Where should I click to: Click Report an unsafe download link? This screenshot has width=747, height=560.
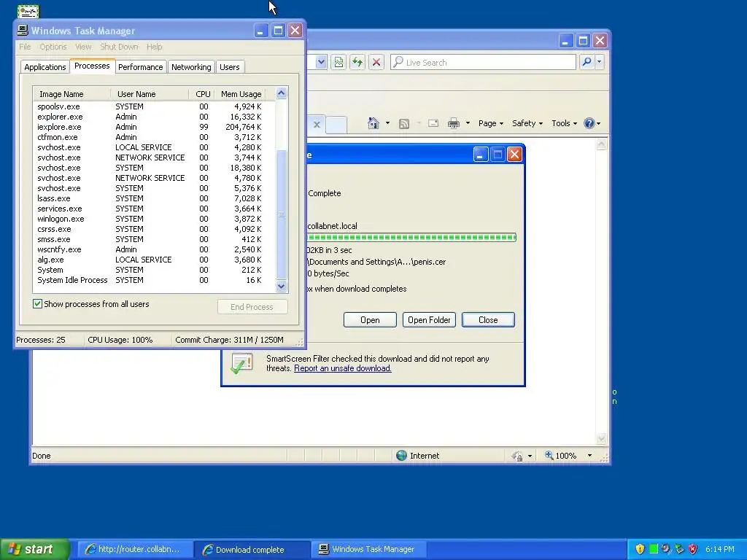(x=343, y=368)
